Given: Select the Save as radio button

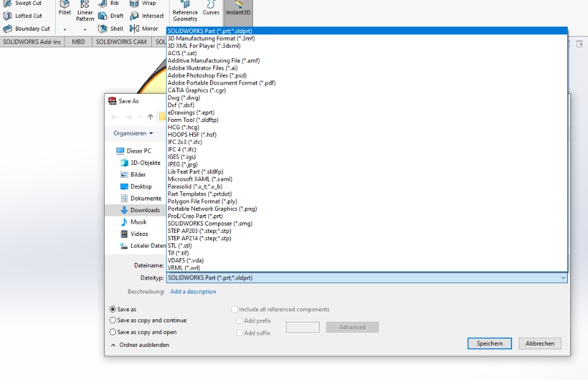Looking at the screenshot, I should click(x=113, y=309).
